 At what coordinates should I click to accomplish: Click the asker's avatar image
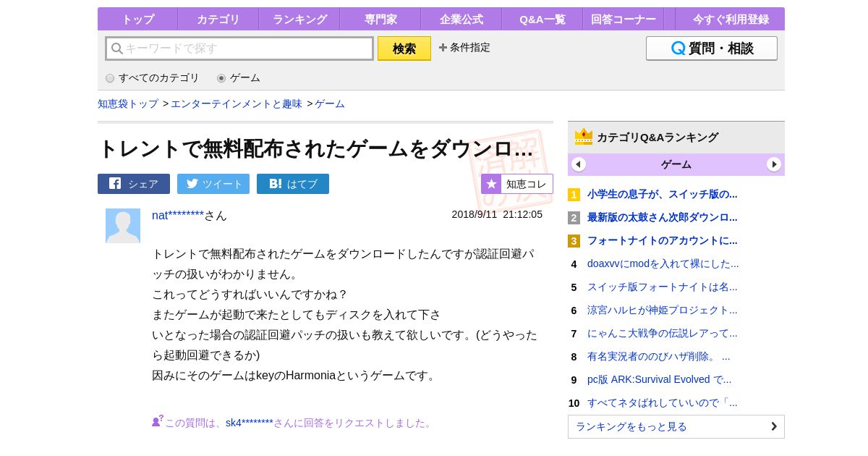click(123, 226)
